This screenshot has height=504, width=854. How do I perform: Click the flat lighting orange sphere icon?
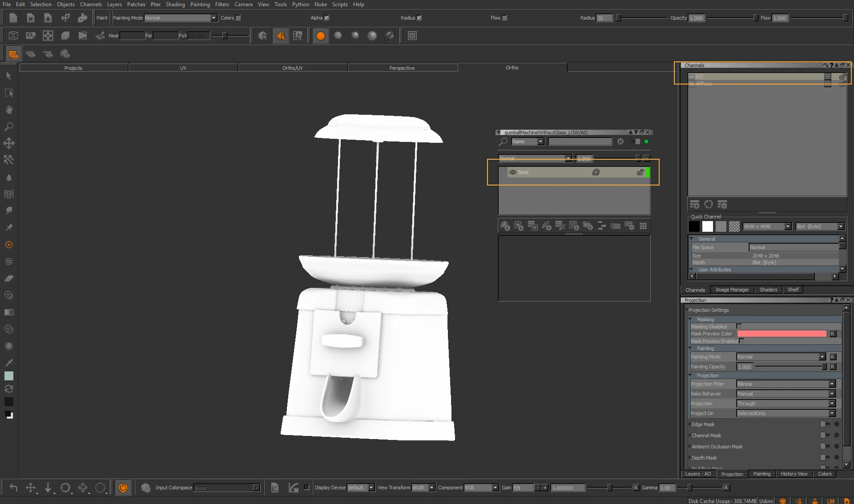click(x=320, y=36)
